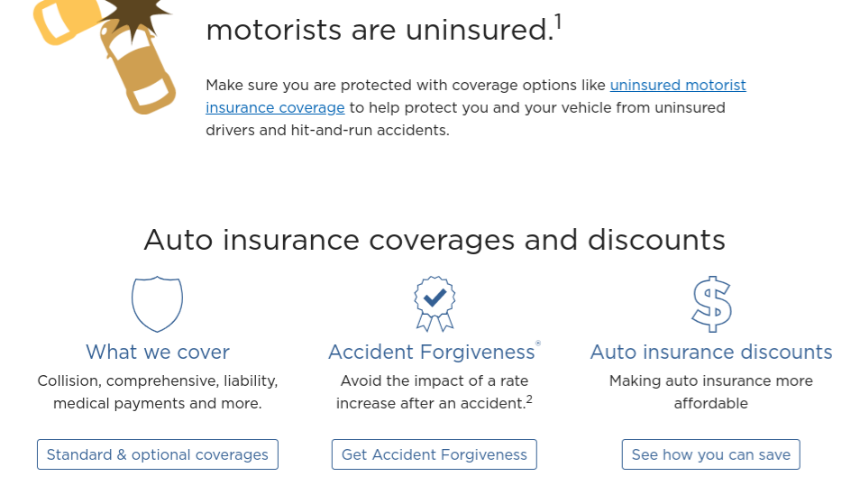Click the dollar sign discounts icon

pyautogui.click(x=711, y=305)
